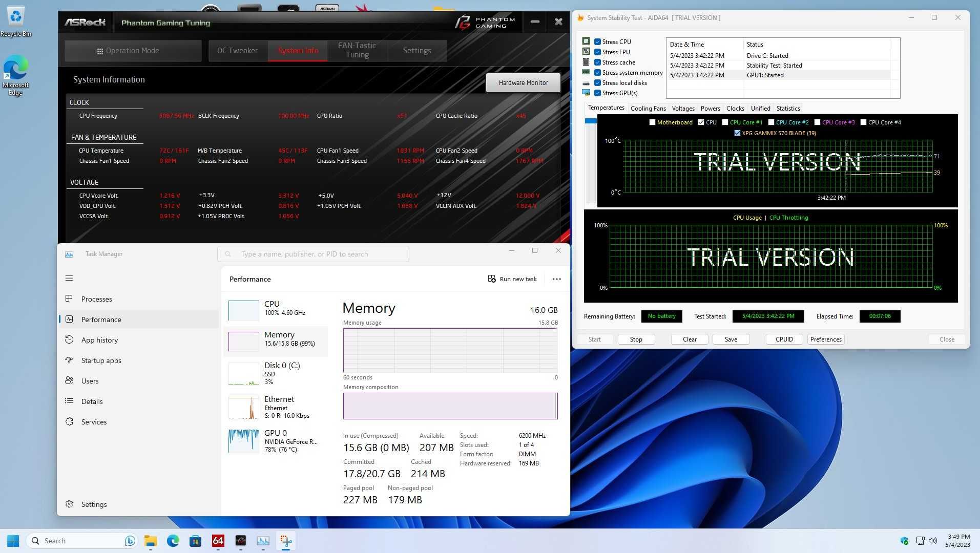This screenshot has width=980, height=553.
Task: Toggle Stress system memory checkbox
Action: click(x=598, y=73)
